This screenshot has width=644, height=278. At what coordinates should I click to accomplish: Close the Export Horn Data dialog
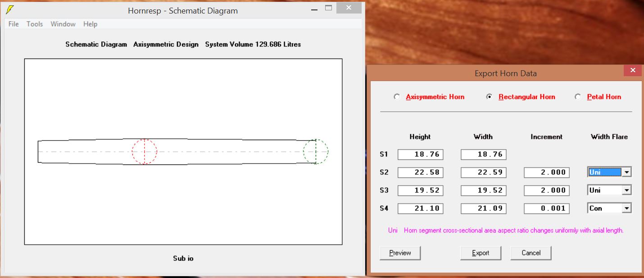point(633,70)
